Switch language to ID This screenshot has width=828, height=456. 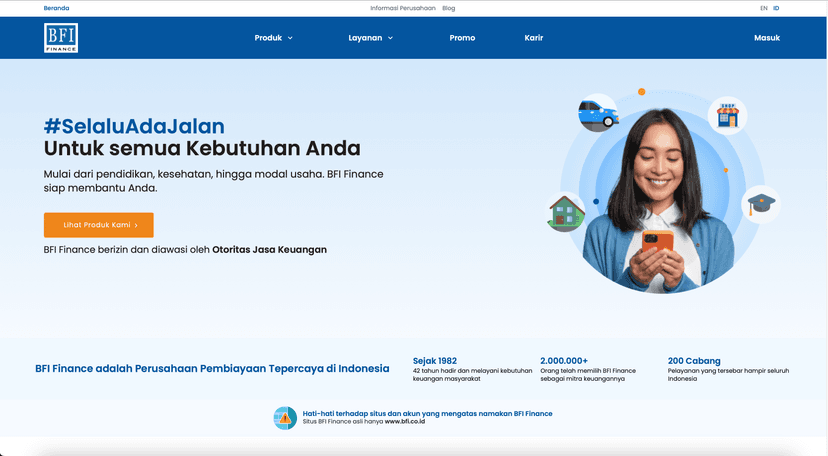[x=776, y=8]
